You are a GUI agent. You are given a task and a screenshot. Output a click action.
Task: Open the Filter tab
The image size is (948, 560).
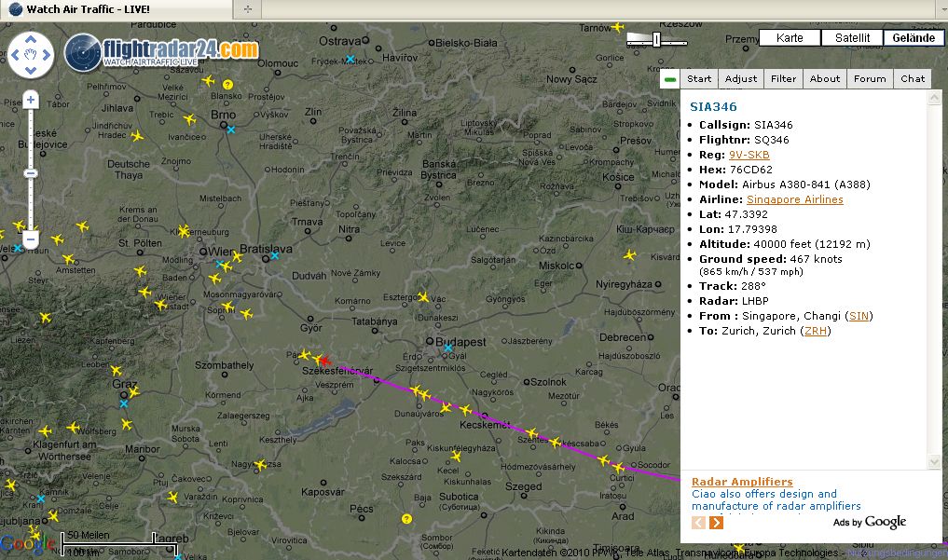(x=783, y=79)
